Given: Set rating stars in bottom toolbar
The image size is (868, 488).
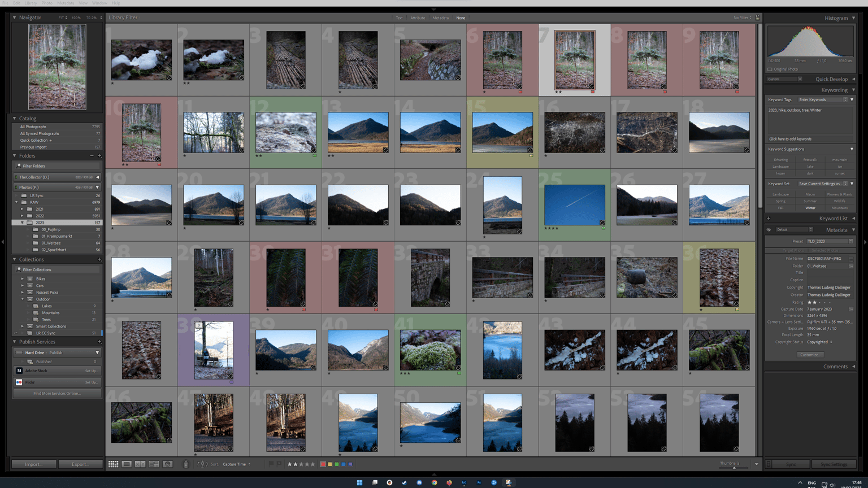Looking at the screenshot, I should pyautogui.click(x=301, y=464).
